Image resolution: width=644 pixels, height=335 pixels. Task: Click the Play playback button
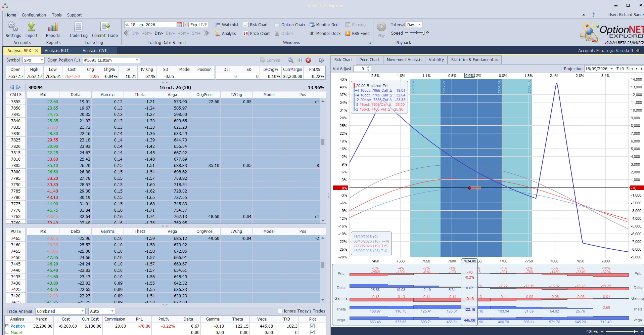coord(381,27)
